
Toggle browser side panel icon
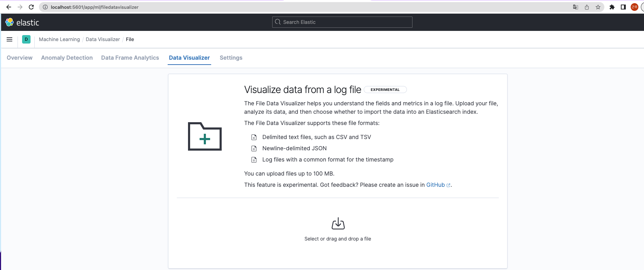pos(623,7)
